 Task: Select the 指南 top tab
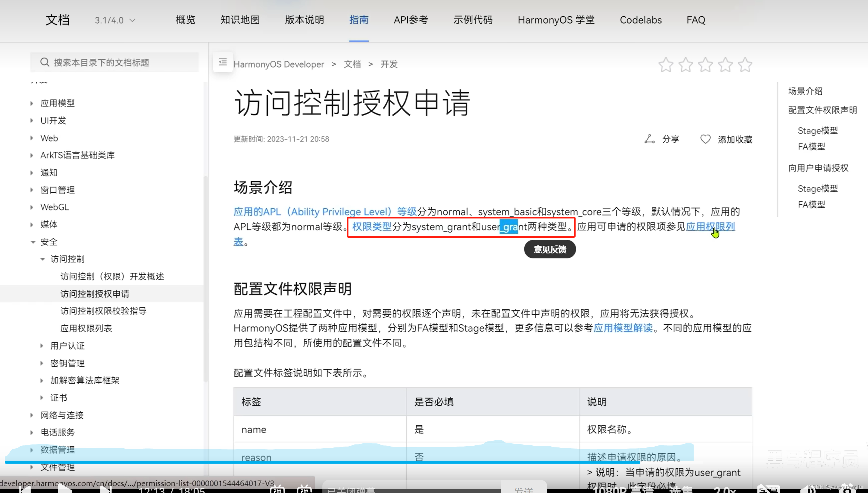359,20
